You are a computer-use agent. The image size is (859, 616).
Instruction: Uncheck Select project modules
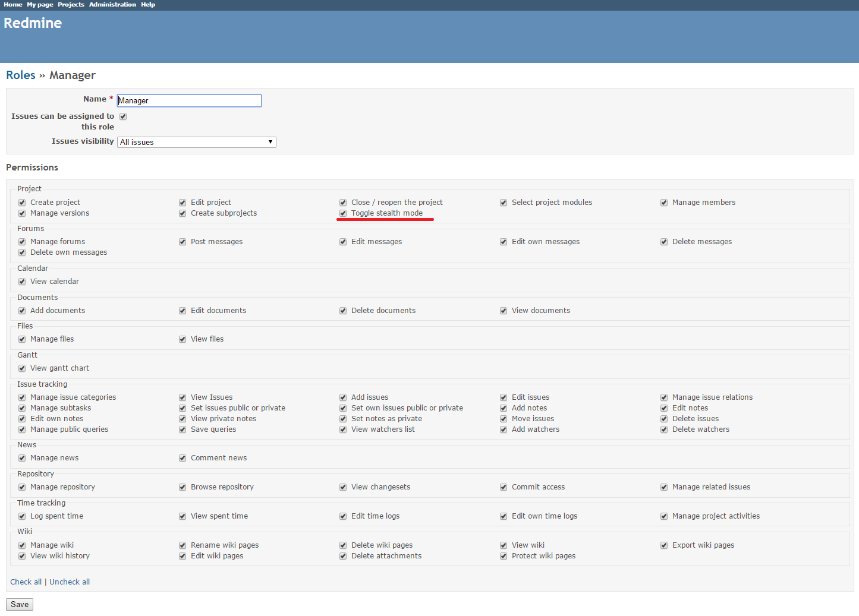click(x=504, y=203)
